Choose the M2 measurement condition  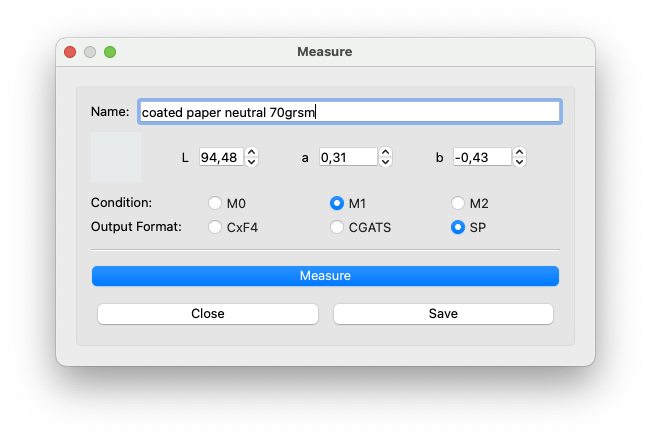pos(458,203)
